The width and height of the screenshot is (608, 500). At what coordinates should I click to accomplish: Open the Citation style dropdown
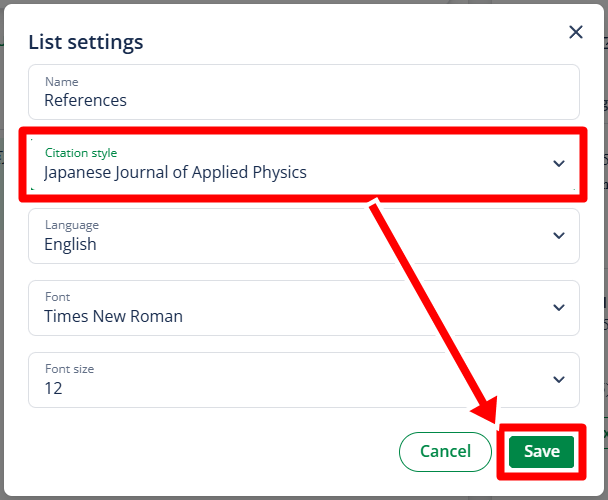pyautogui.click(x=304, y=164)
